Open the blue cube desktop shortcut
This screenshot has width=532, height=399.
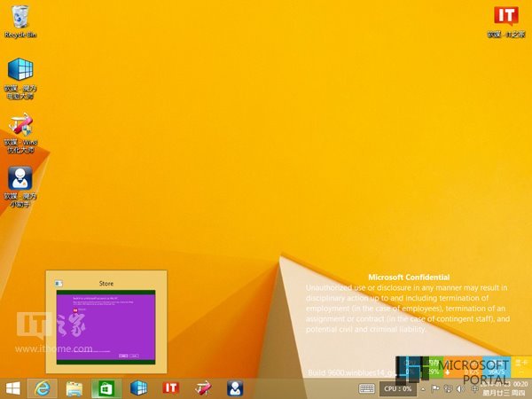point(20,79)
